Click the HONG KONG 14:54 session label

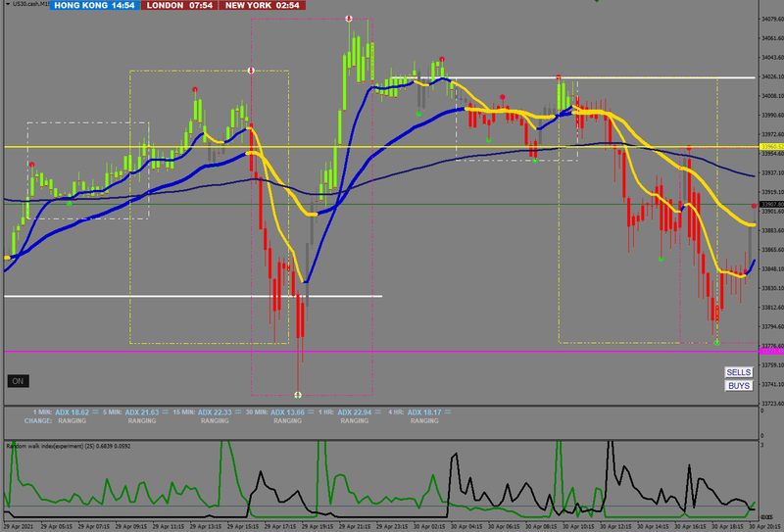tap(94, 6)
